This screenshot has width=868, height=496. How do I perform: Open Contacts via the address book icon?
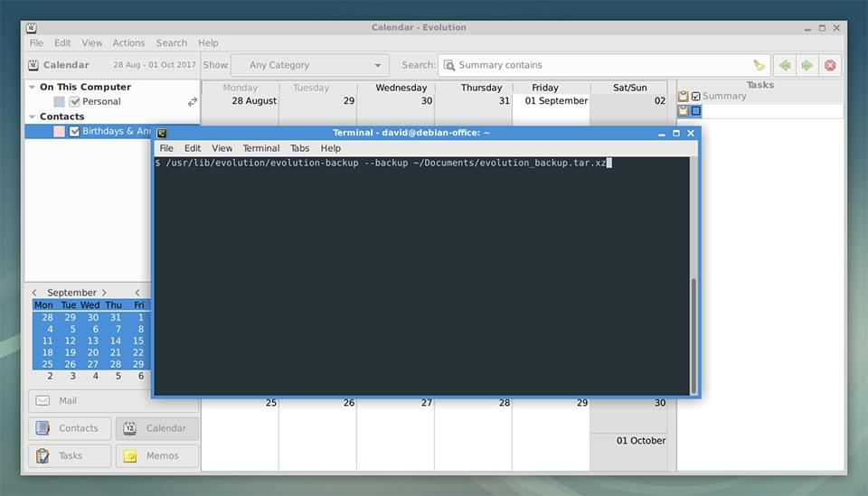coord(42,428)
